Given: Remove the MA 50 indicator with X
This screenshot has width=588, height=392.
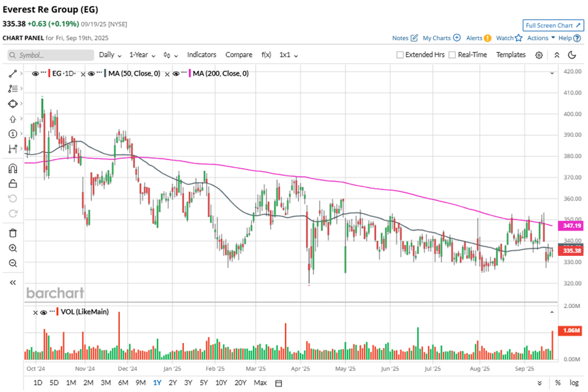Looking at the screenshot, I should pyautogui.click(x=83, y=74).
